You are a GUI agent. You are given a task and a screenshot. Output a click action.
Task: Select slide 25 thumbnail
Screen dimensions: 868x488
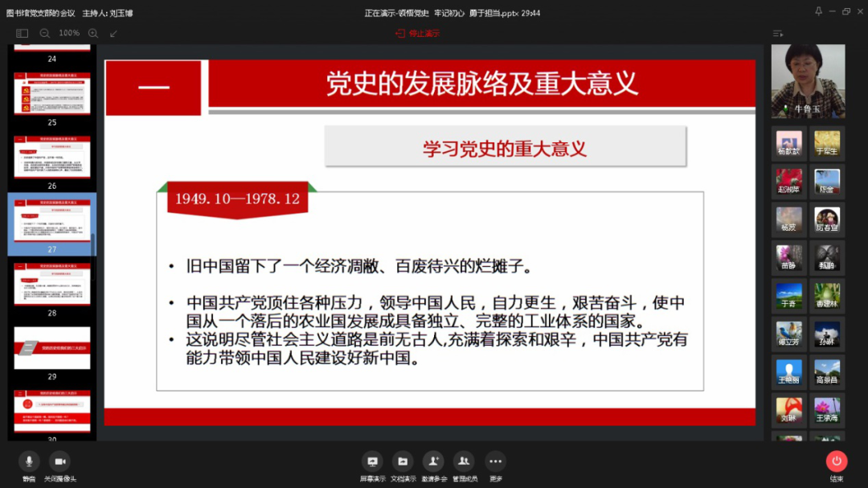(x=52, y=93)
